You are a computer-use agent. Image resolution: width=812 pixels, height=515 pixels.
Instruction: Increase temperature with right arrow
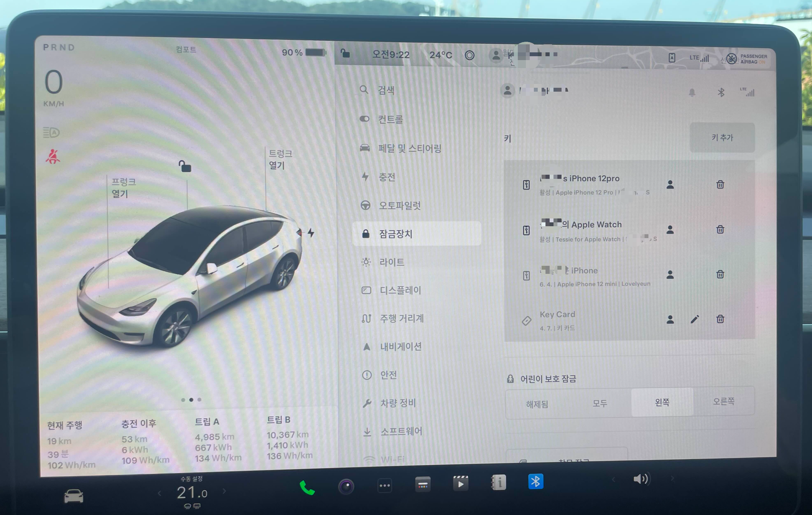[x=224, y=491]
